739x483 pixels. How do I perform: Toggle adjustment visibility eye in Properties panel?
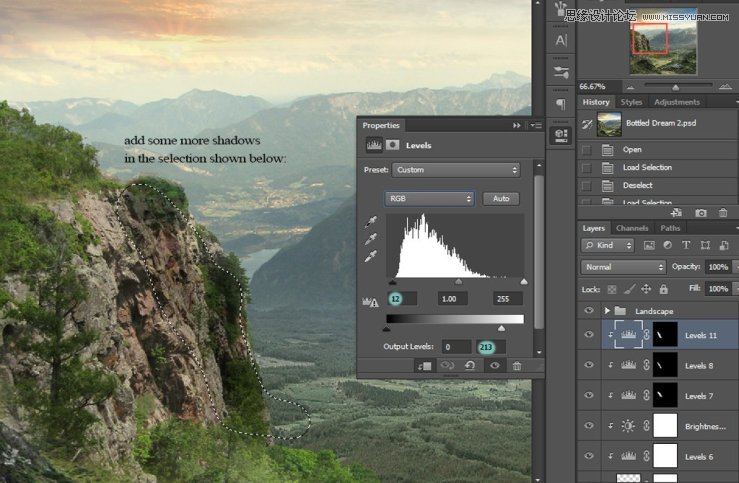[x=494, y=366]
